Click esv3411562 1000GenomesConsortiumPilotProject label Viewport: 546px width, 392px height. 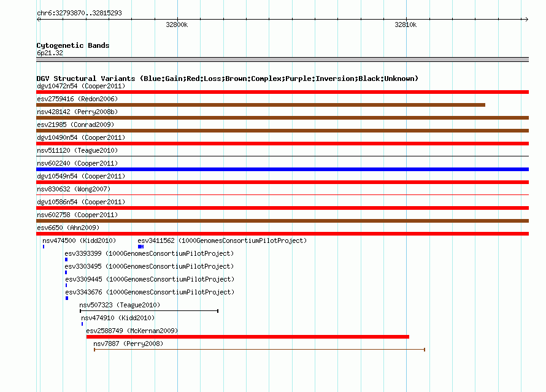pos(222,240)
